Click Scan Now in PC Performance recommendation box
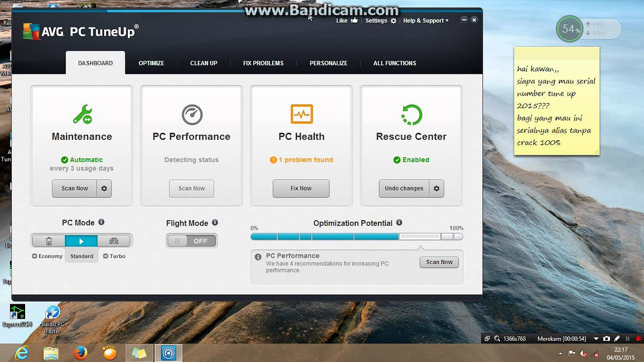 point(439,262)
